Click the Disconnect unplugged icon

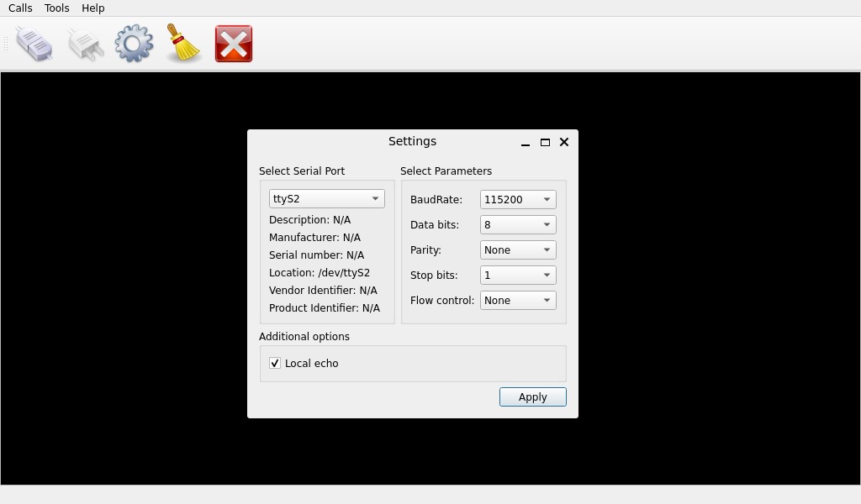click(85, 44)
